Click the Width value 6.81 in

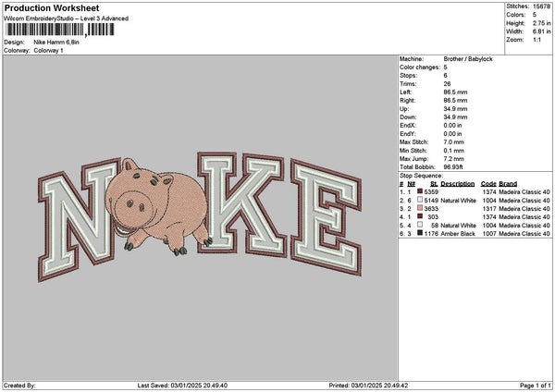[x=541, y=31]
